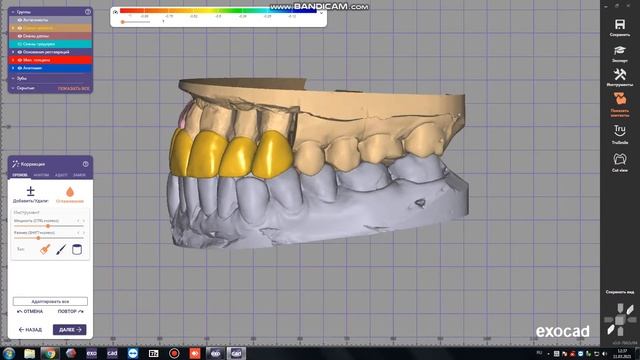
Task: Toggle eye icon on the tan group row
Action: click(20, 28)
